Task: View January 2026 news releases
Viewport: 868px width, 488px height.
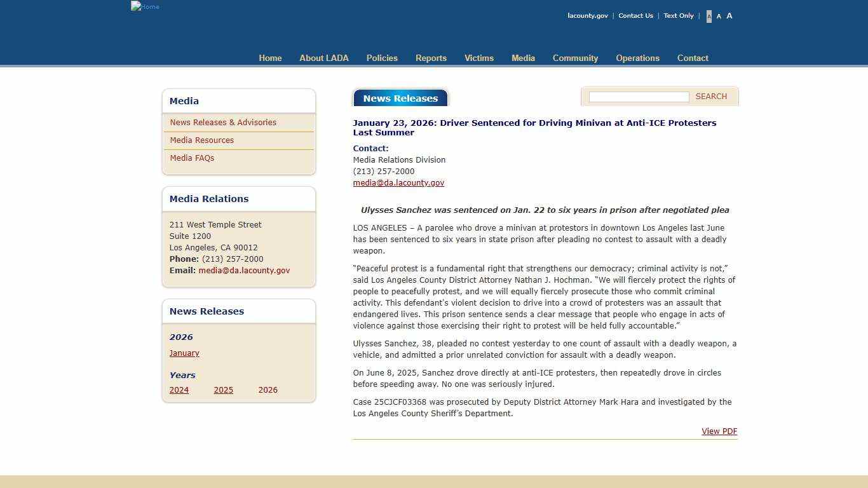Action: (x=184, y=353)
